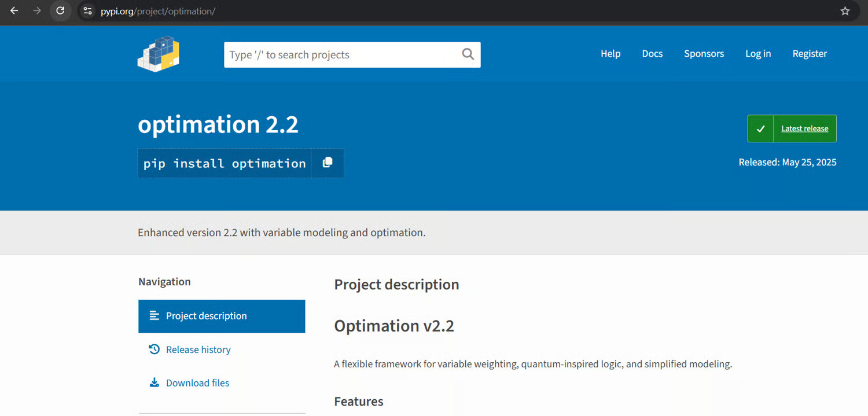Click the browser address bar URL
The width and height of the screenshot is (868, 416).
point(158,11)
